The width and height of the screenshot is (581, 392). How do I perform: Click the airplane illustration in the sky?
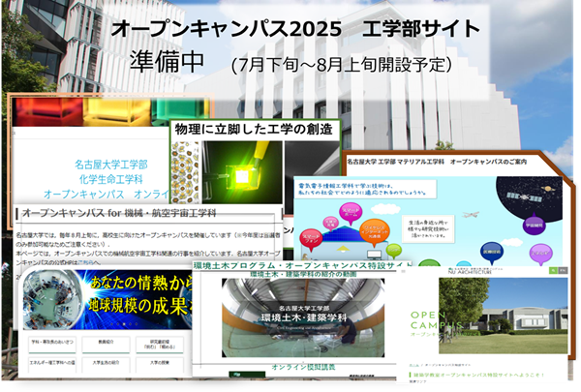coord(471,214)
